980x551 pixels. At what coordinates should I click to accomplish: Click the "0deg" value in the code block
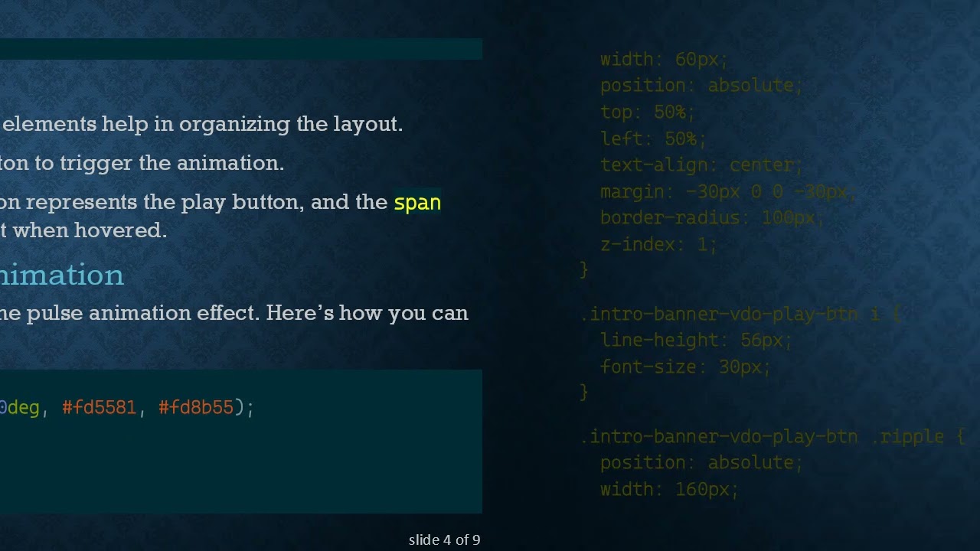coord(19,407)
